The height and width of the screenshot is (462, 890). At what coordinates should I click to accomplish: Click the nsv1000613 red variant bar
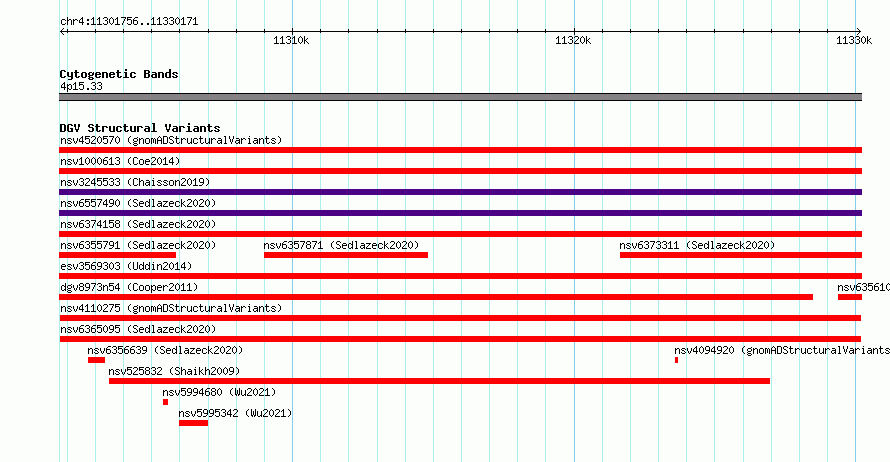(460, 171)
